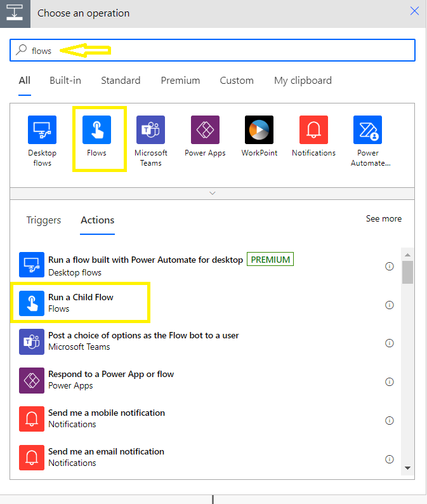This screenshot has height=504, width=427.
Task: Switch to the Standard tab
Action: [121, 81]
